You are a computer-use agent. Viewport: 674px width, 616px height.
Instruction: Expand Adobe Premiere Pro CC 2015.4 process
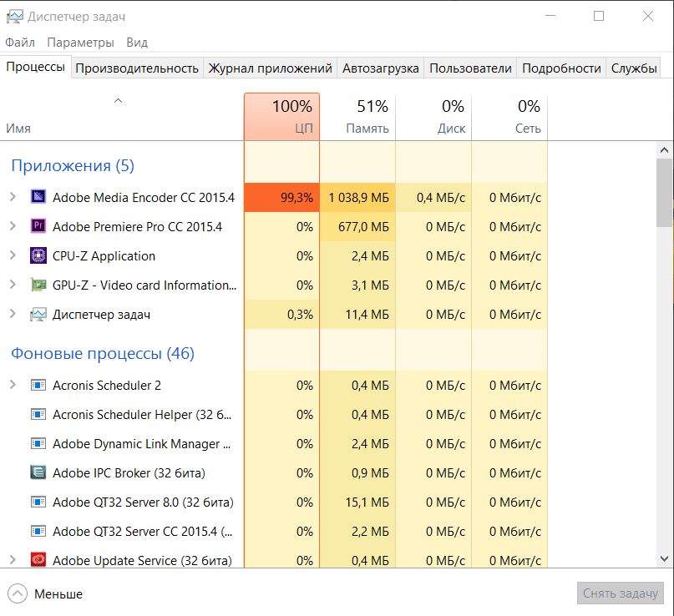13,226
